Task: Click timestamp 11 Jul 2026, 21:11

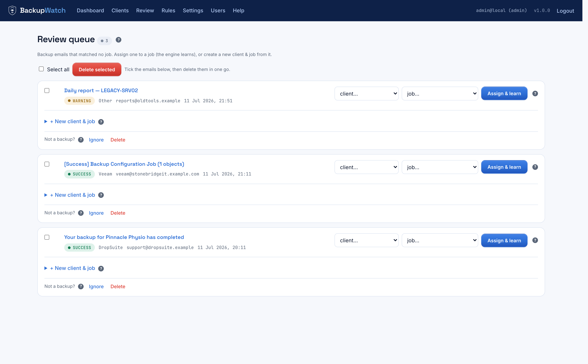Action: click(x=227, y=174)
